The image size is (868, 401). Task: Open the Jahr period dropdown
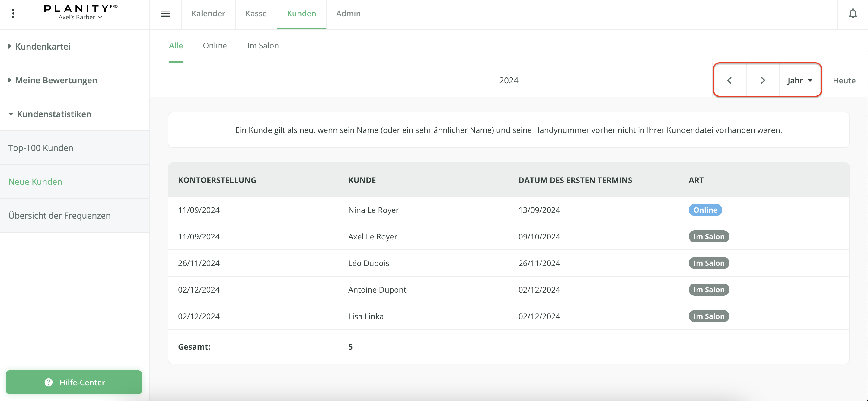pos(800,80)
